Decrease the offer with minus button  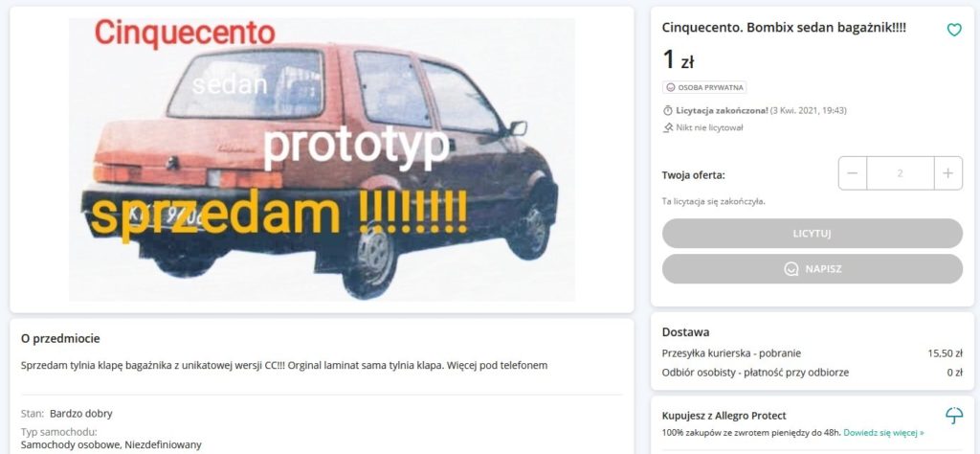pyautogui.click(x=853, y=173)
